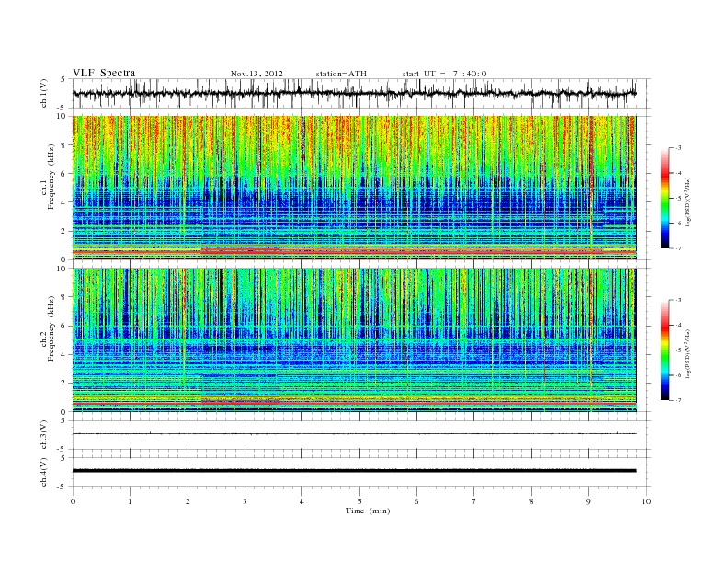This screenshot has width=728, height=563.
Task: Click the 'Time (min)' axis label
Action: (368, 511)
